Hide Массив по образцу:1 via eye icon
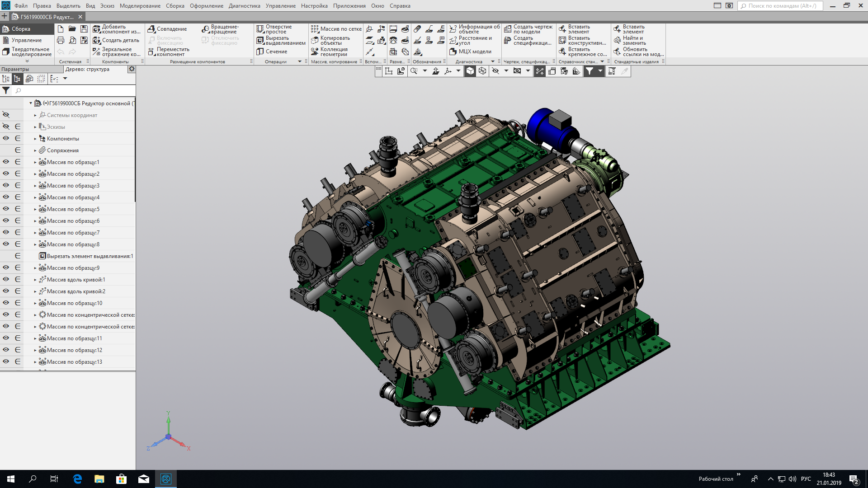 [6, 162]
